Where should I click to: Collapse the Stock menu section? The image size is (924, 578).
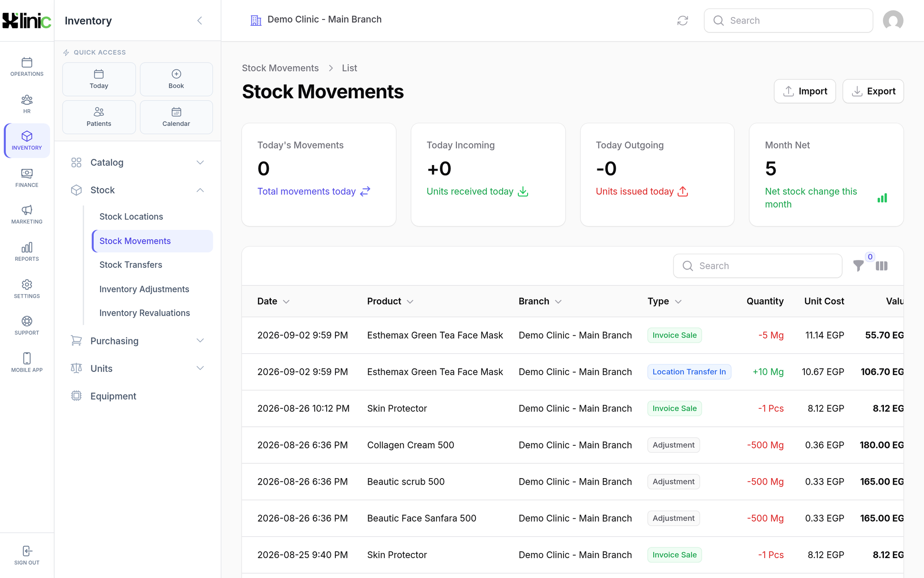(x=138, y=190)
